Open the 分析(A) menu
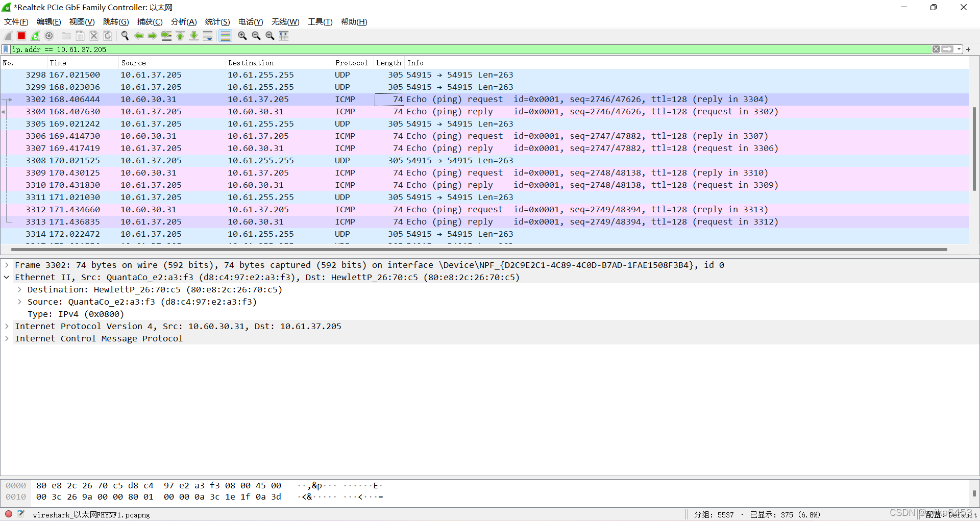The height and width of the screenshot is (521, 980). 184,22
